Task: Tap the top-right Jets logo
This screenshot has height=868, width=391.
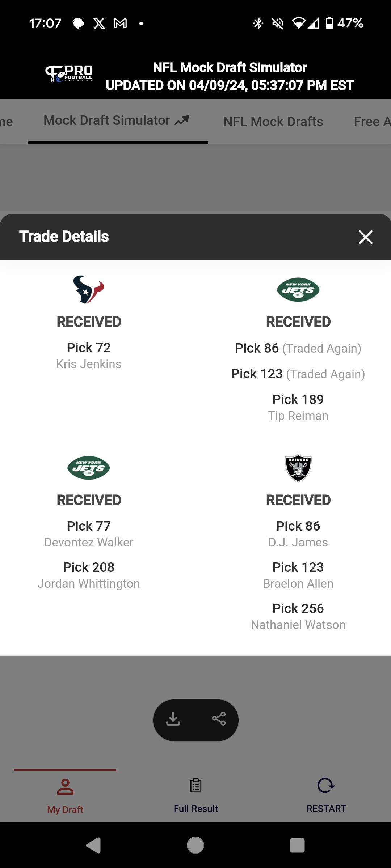Action: pos(298,290)
